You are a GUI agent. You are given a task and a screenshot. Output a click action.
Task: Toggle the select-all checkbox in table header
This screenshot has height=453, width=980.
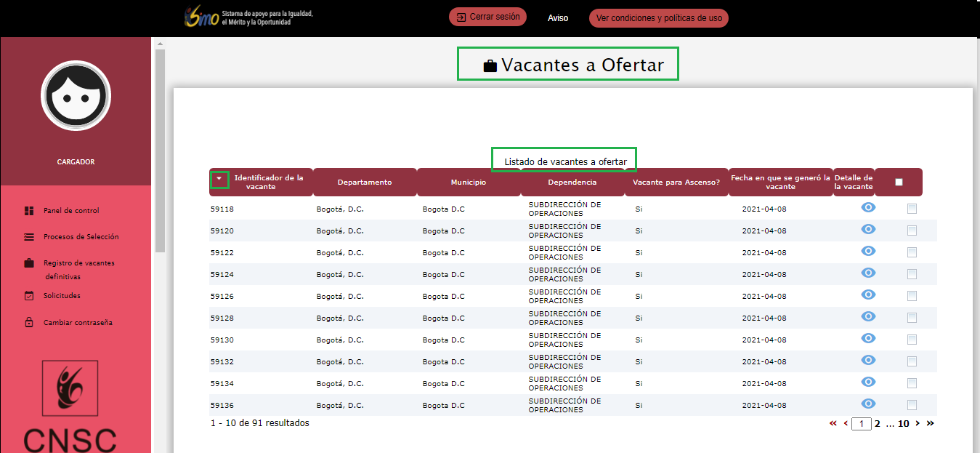(x=899, y=183)
